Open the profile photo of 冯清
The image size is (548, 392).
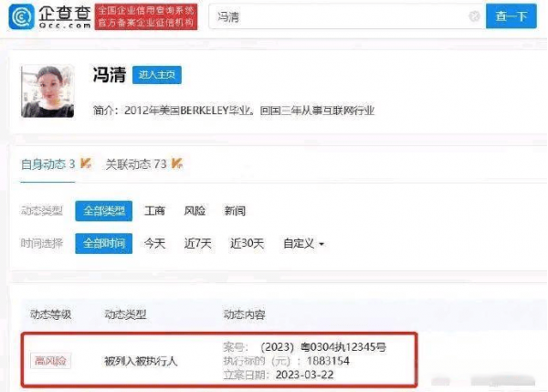click(x=47, y=91)
